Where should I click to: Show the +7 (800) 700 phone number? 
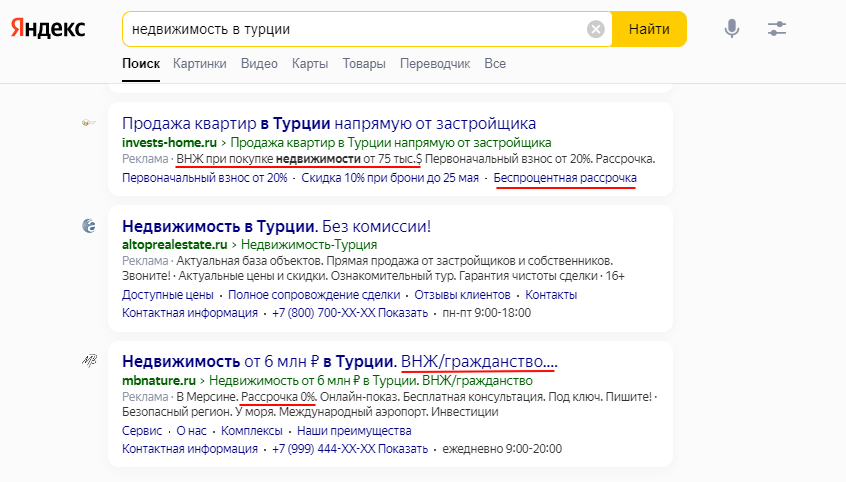[x=350, y=313]
